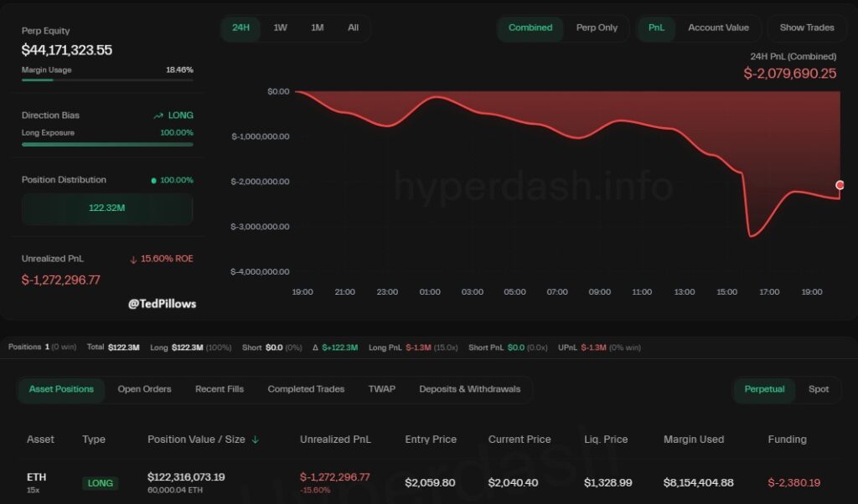
Task: Click the green dot next to Position Distribution
Action: pyautogui.click(x=153, y=180)
